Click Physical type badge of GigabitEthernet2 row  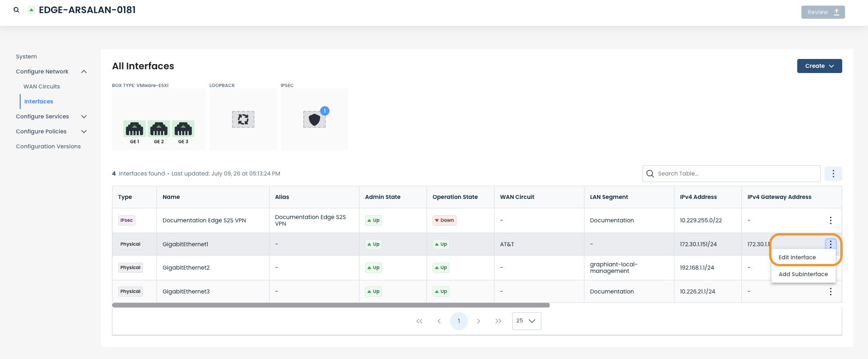(130, 268)
